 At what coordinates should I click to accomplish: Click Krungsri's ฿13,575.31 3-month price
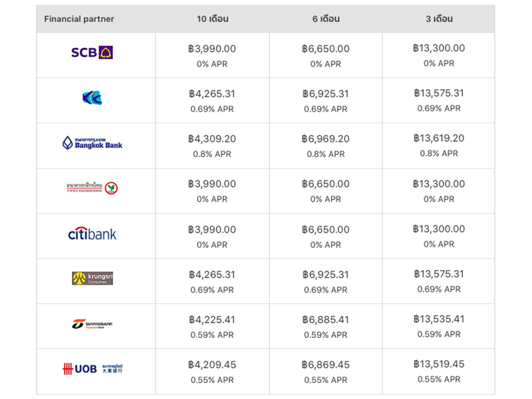pyautogui.click(x=439, y=274)
